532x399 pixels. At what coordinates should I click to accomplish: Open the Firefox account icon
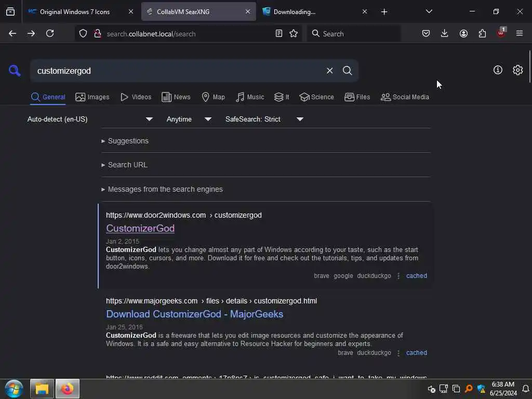point(463,33)
